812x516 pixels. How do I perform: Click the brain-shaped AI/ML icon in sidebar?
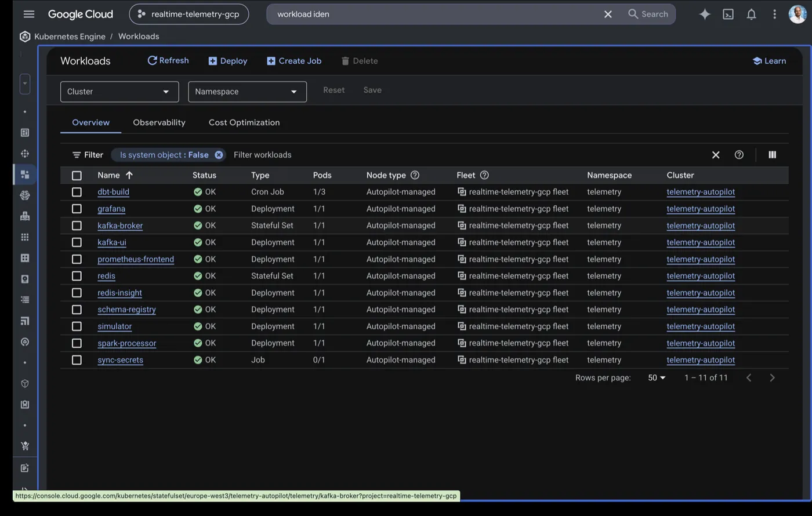point(25,195)
